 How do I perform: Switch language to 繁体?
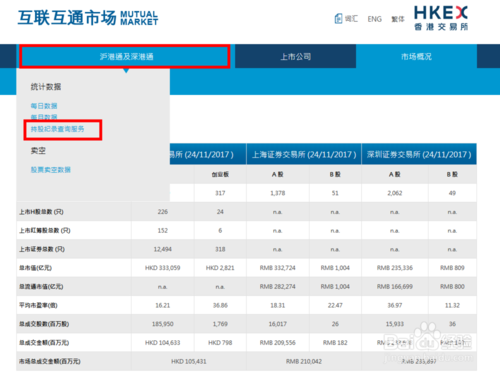coord(398,19)
